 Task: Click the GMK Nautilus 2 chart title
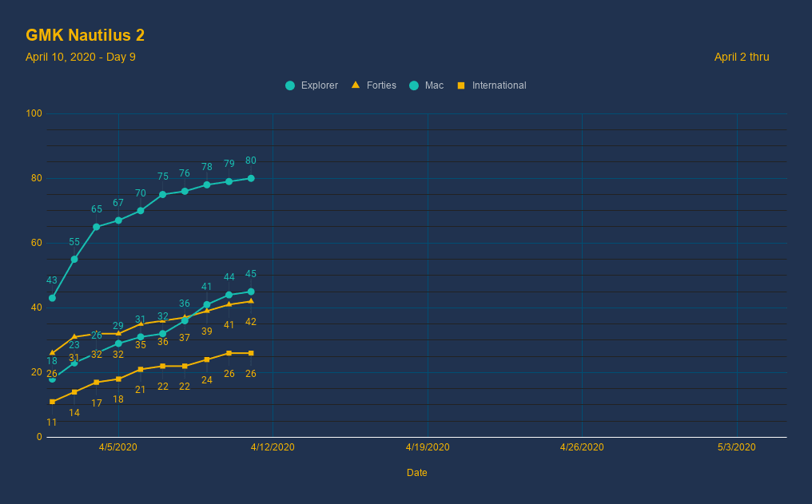pyautogui.click(x=85, y=35)
